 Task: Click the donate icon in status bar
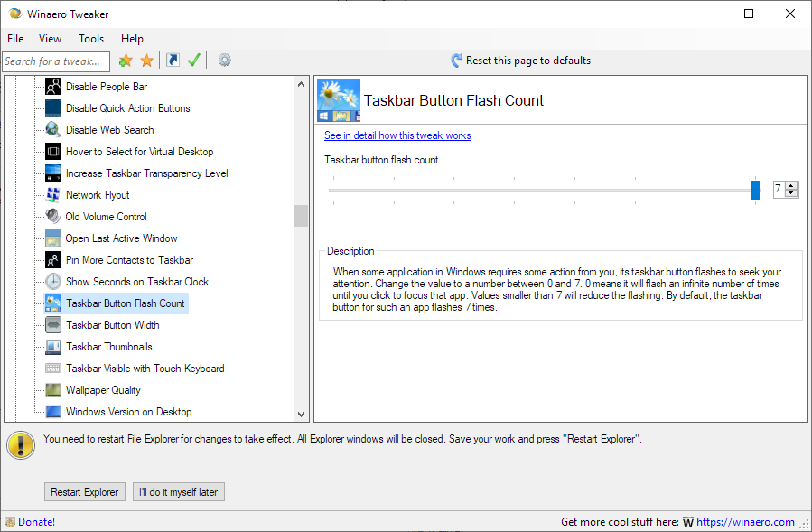[x=10, y=522]
